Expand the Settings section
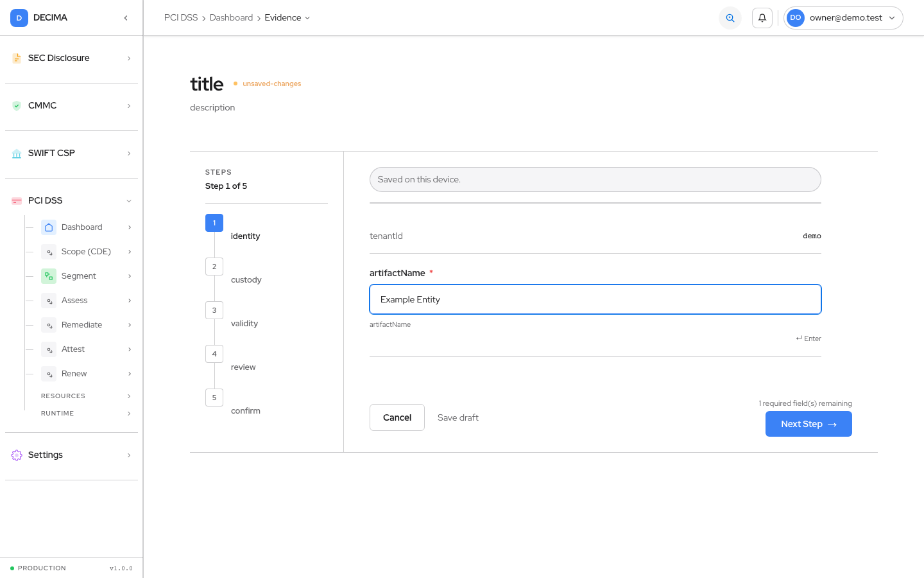Screen dimensions: 924x578 129,455
